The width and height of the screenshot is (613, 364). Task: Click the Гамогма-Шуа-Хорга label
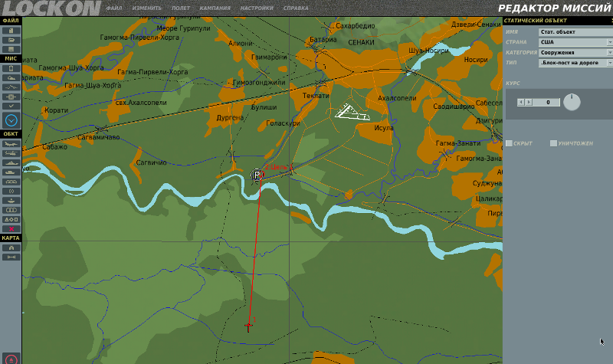(71, 67)
